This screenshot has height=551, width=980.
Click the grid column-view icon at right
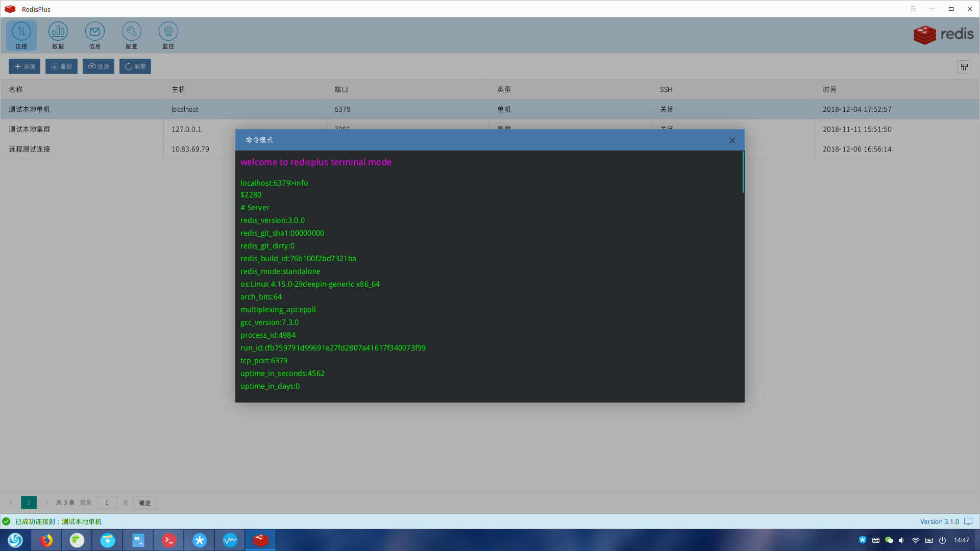click(964, 67)
